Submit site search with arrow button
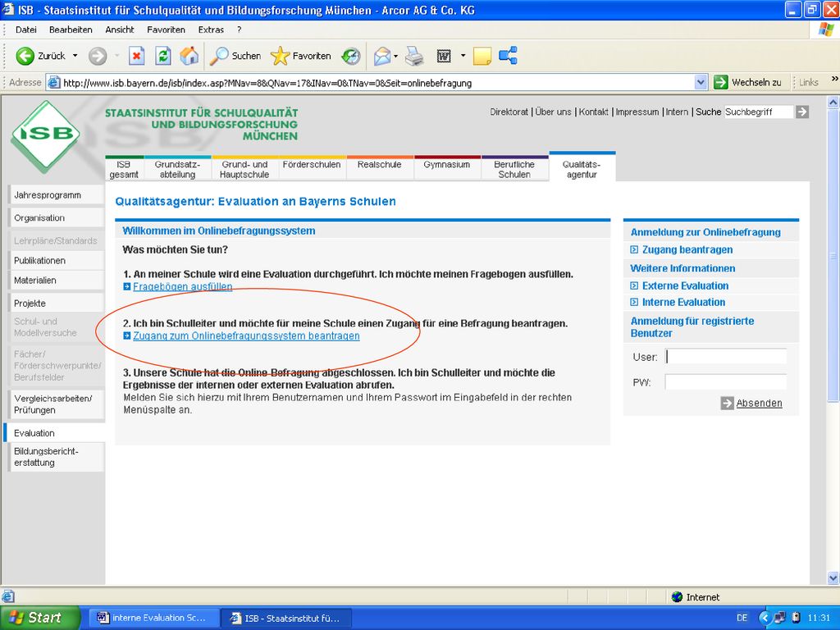This screenshot has width=840, height=630. tap(802, 112)
